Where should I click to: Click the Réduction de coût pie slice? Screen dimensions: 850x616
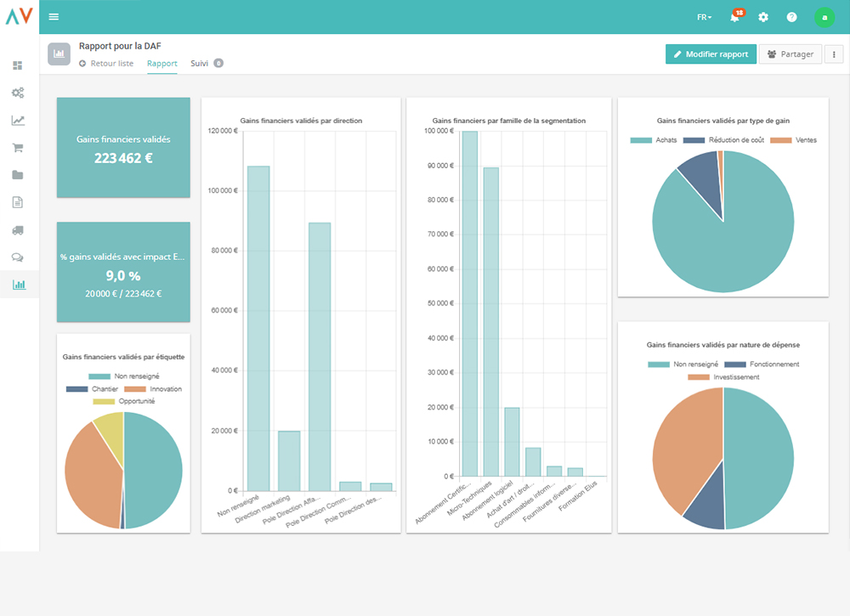[x=703, y=176]
